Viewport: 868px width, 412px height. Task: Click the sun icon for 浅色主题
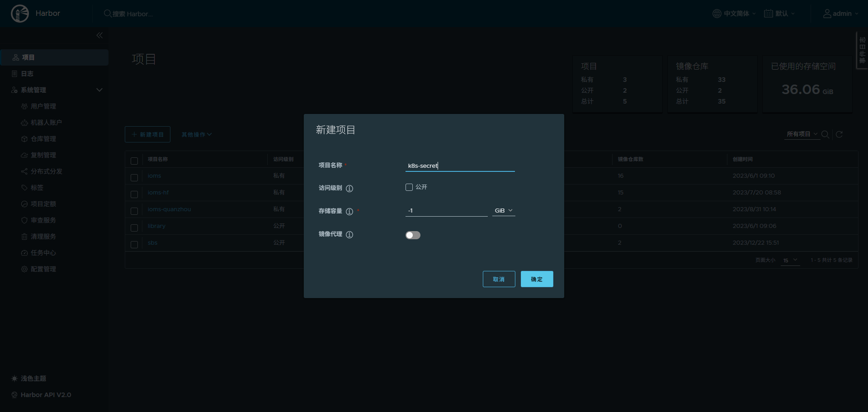tap(14, 379)
